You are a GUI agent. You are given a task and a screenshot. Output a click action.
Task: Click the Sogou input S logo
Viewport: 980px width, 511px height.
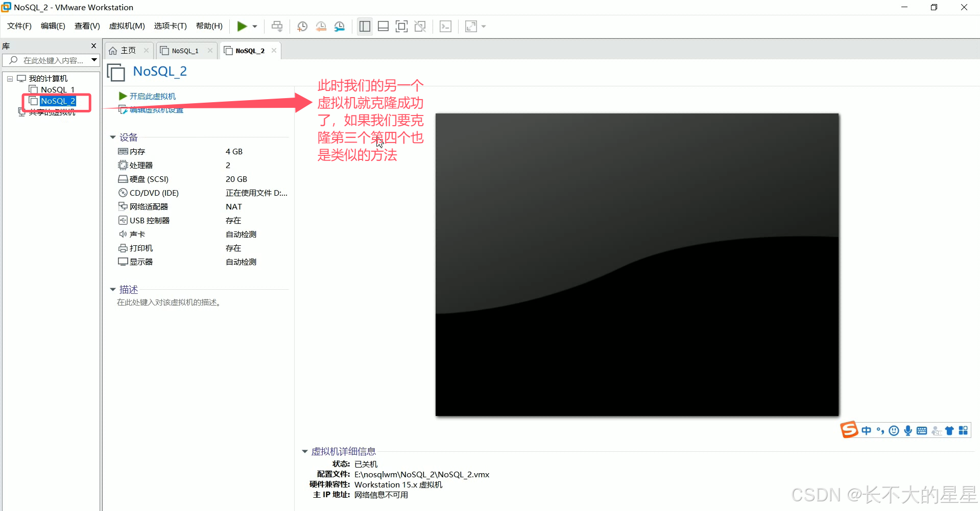pyautogui.click(x=849, y=430)
